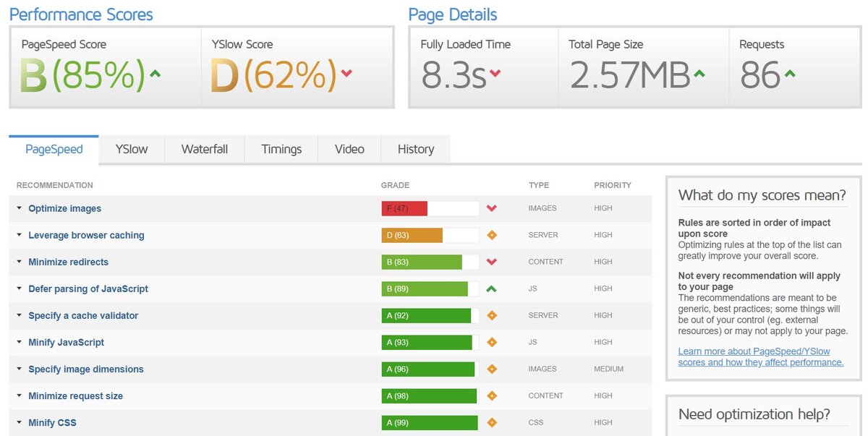Click the green up arrow on Defer parsing row
868x436 pixels.
click(492, 288)
